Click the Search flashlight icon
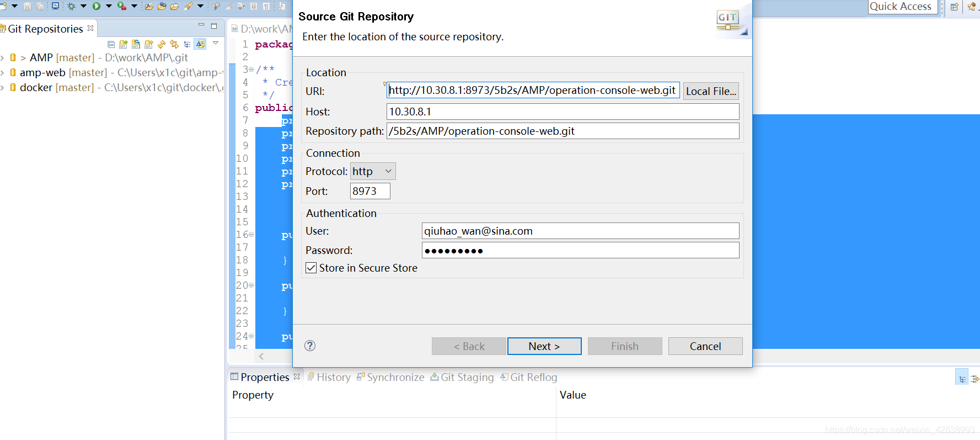980x440 pixels. coord(188,6)
